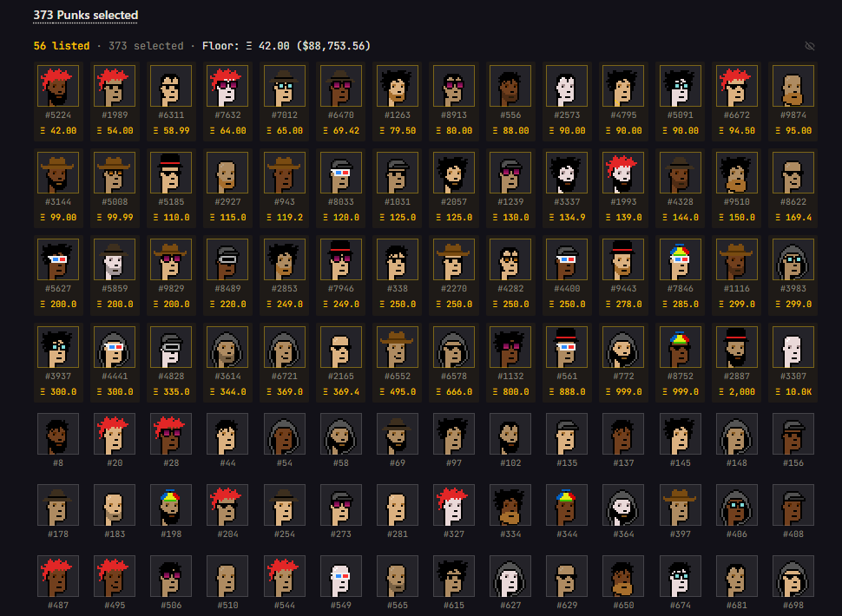Open punk #3983 hoodie thumbnail
Image resolution: width=842 pixels, height=616 pixels.
(x=793, y=259)
